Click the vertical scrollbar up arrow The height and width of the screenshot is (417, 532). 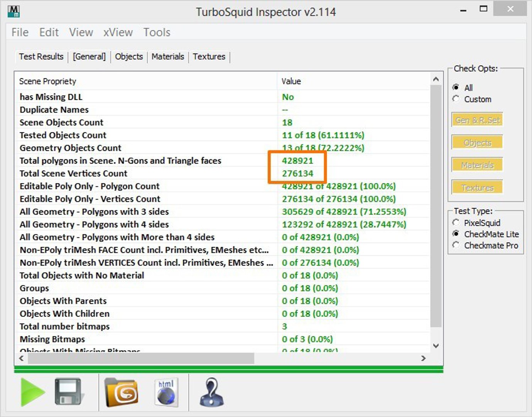436,79
